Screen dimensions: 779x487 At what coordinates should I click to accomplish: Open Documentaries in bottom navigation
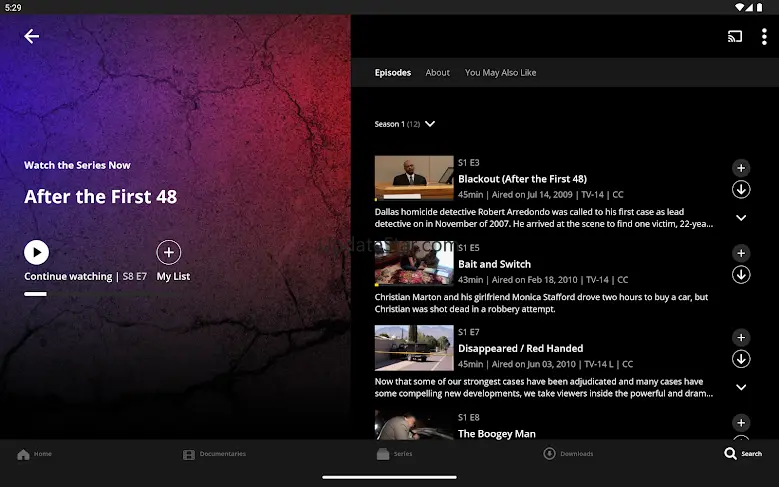pos(214,454)
